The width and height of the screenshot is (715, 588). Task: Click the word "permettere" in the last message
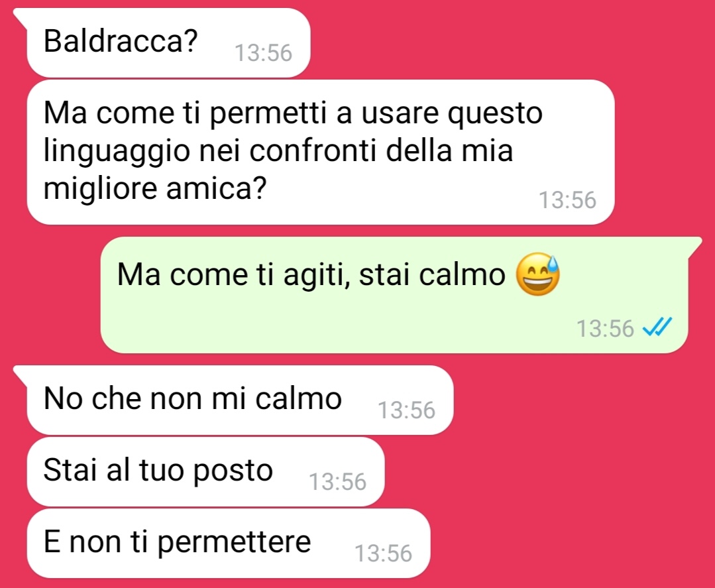[x=235, y=544]
